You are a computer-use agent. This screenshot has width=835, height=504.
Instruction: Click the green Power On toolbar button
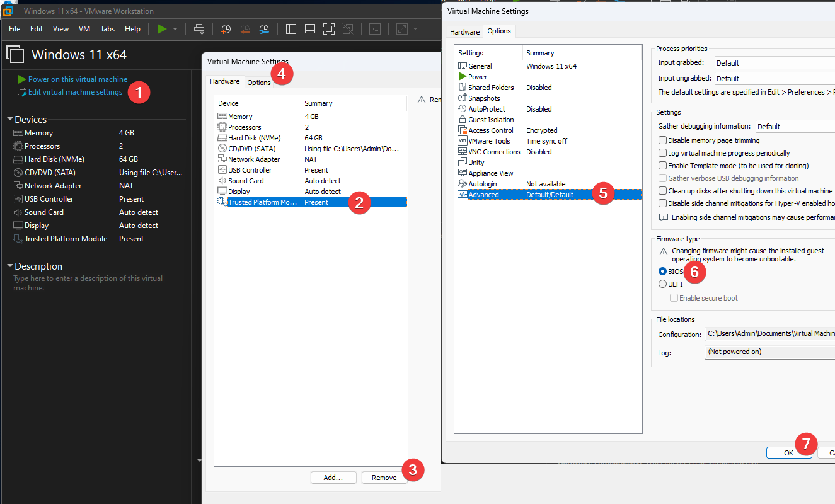coord(162,29)
